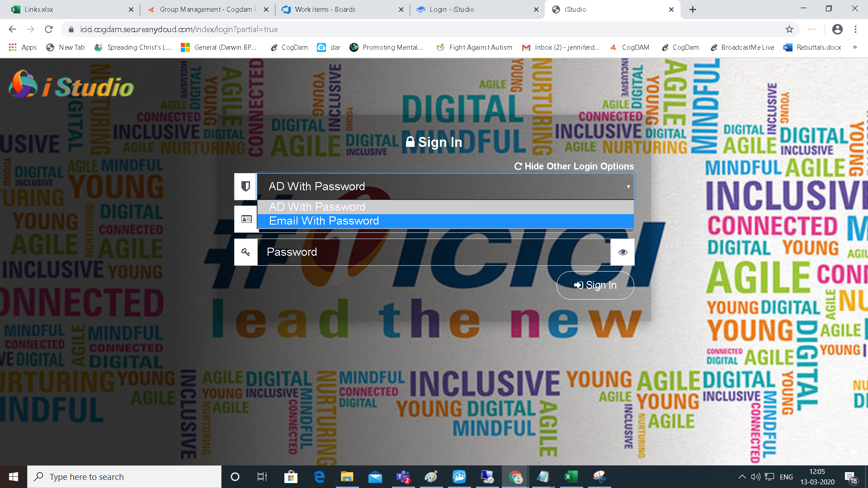Open network icon in system tray
868x488 pixels.
pos(769,477)
